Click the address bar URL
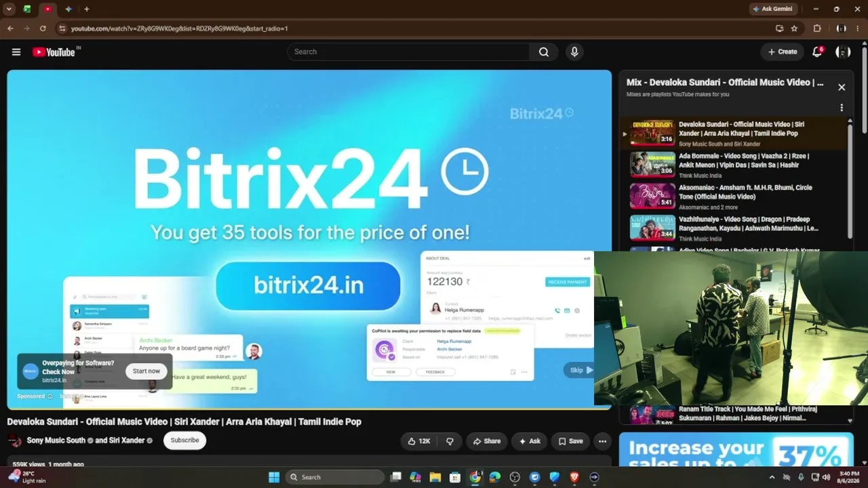Screen dimensions: 868x488 pos(180,28)
